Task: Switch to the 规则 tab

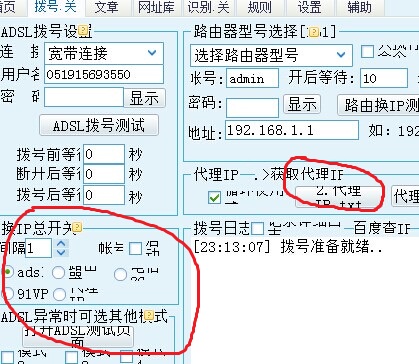Action: coord(260,8)
